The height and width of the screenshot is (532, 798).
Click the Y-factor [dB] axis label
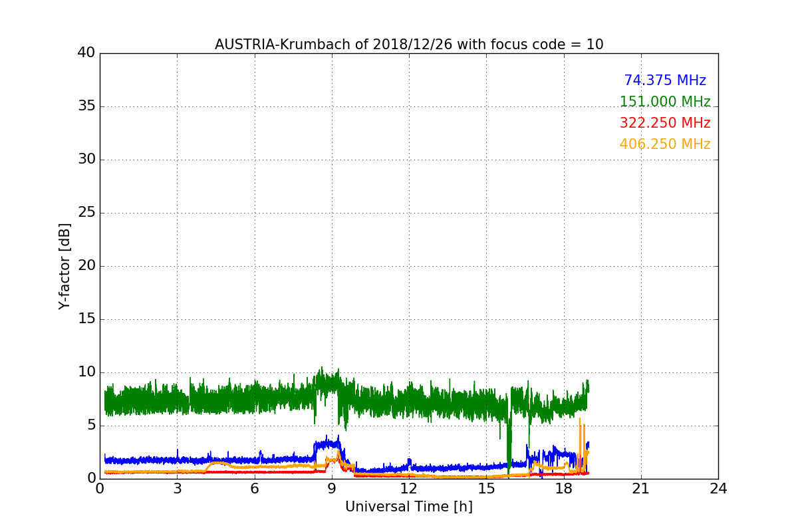pyautogui.click(x=65, y=266)
